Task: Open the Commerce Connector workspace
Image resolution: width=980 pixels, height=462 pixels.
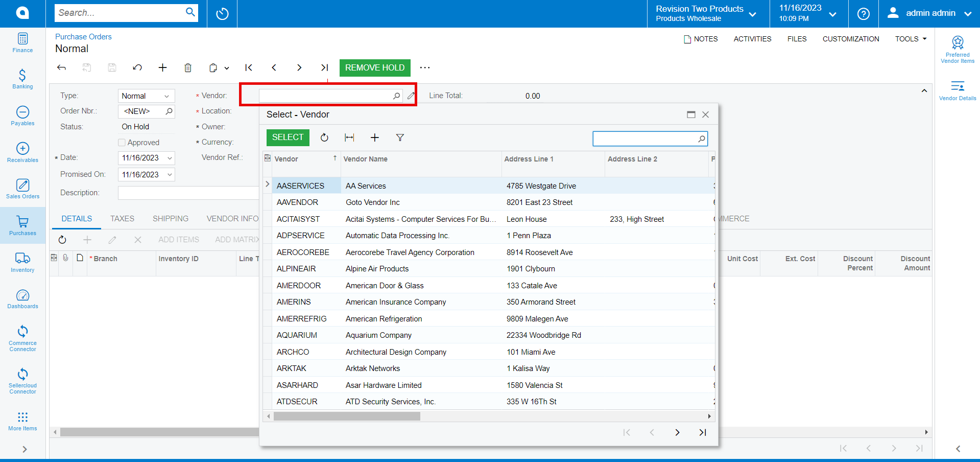Action: point(22,338)
